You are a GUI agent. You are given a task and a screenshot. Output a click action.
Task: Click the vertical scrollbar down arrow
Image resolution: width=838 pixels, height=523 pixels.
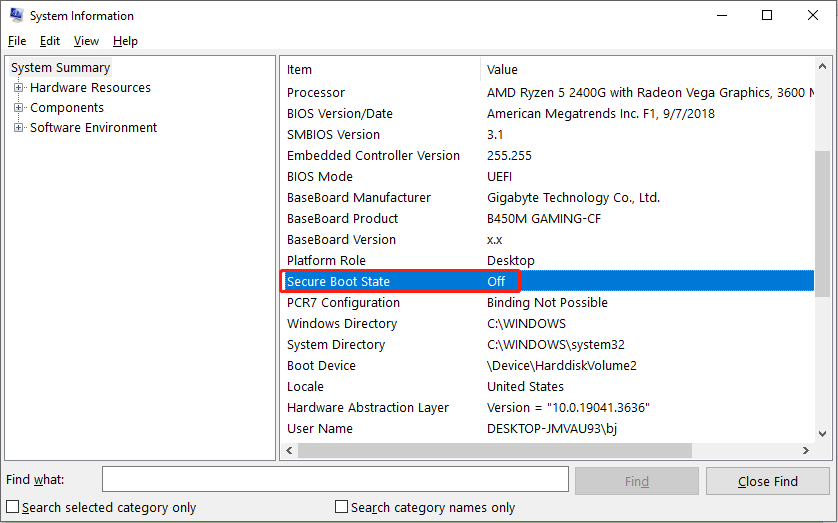pyautogui.click(x=822, y=432)
